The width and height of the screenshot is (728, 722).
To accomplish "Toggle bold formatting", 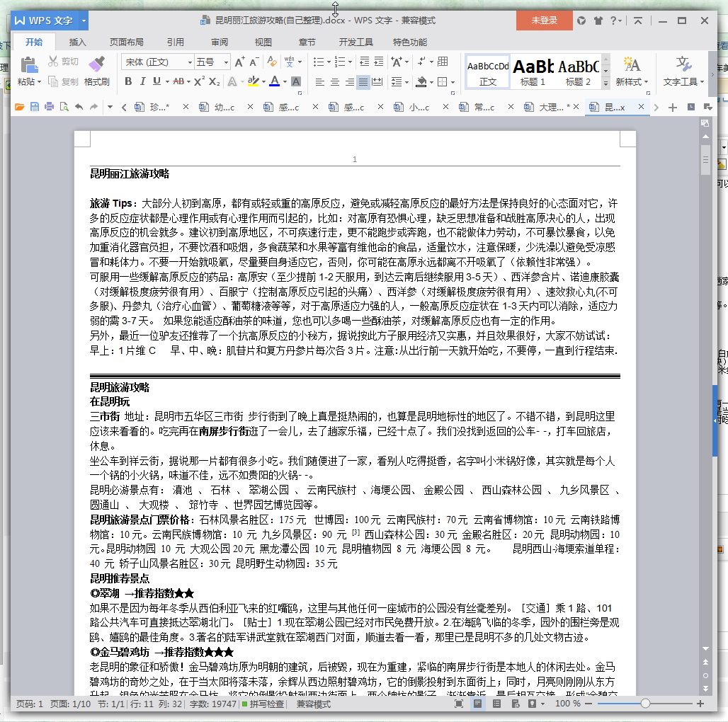I will 128,81.
